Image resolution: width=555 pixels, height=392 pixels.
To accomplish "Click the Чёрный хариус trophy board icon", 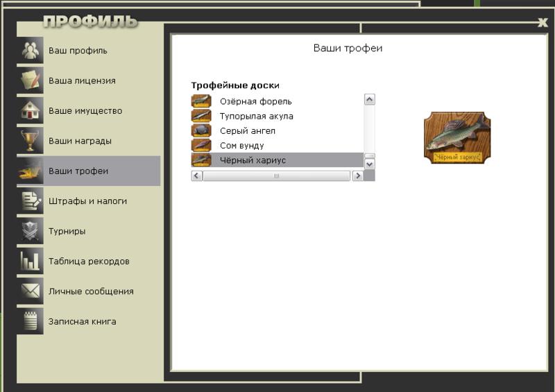I will point(201,160).
